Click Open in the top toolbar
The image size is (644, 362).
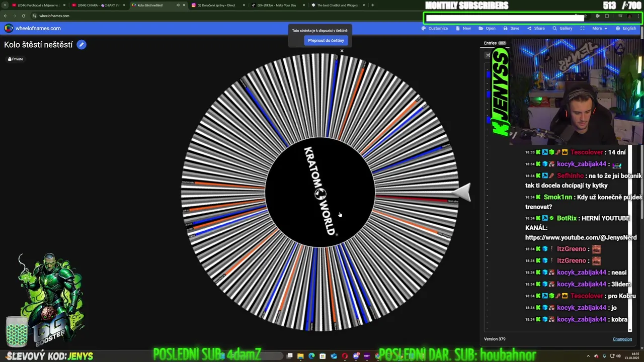(x=487, y=28)
